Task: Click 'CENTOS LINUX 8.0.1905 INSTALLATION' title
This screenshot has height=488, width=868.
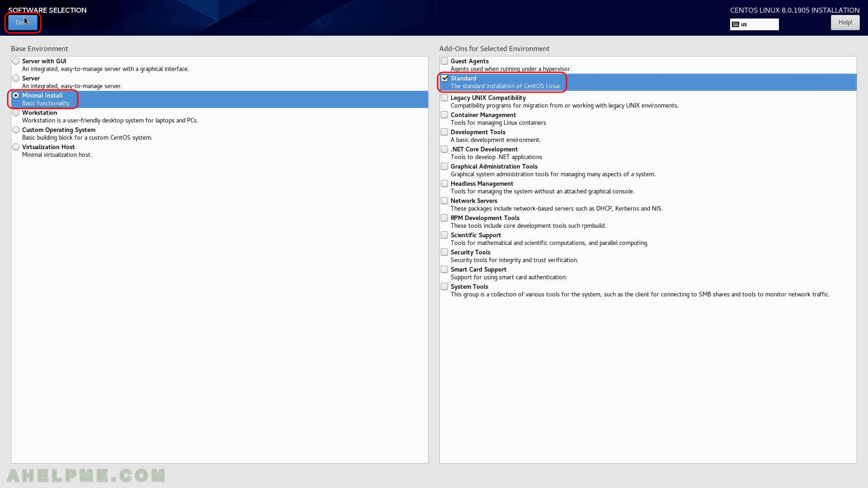Action: [795, 10]
